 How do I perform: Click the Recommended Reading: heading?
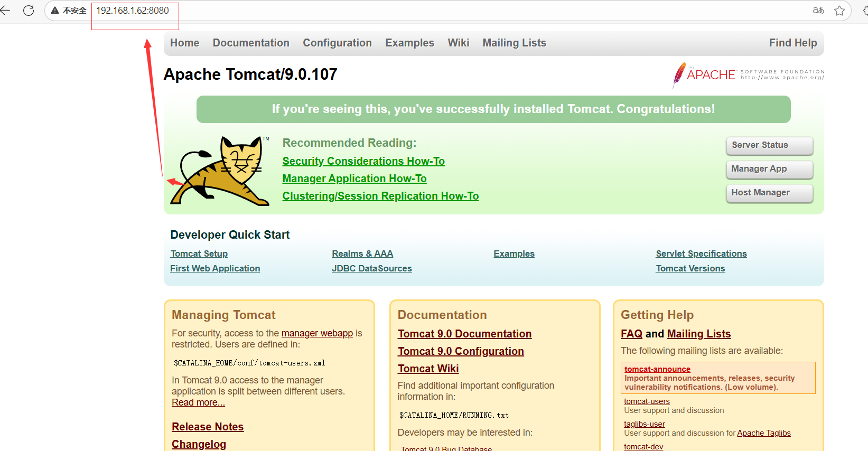(349, 143)
